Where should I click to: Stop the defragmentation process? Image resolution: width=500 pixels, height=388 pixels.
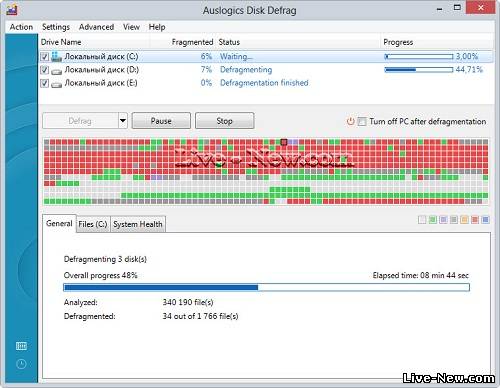[x=224, y=121]
